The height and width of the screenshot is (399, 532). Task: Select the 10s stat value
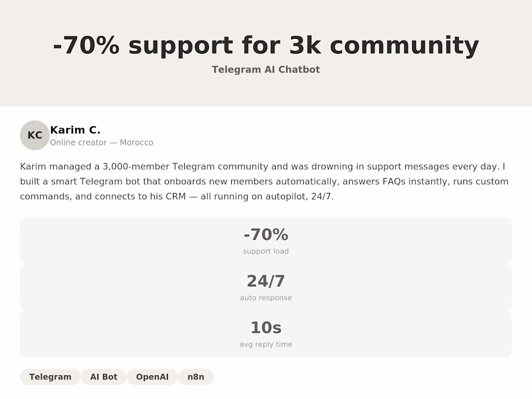[266, 327]
